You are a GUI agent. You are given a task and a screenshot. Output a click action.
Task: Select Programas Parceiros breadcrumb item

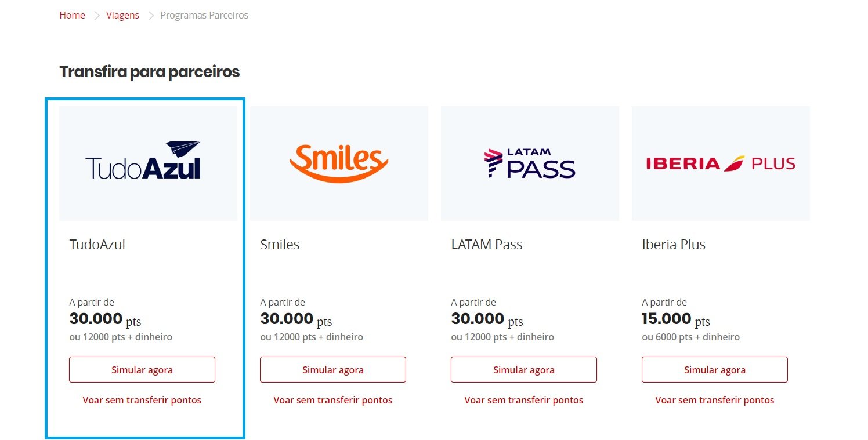[204, 15]
